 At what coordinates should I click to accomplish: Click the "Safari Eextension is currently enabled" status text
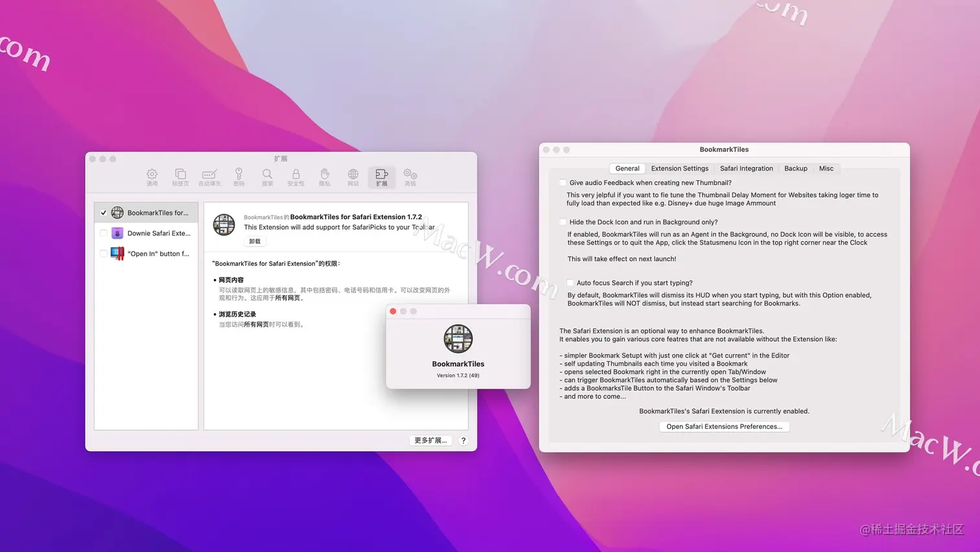725,411
